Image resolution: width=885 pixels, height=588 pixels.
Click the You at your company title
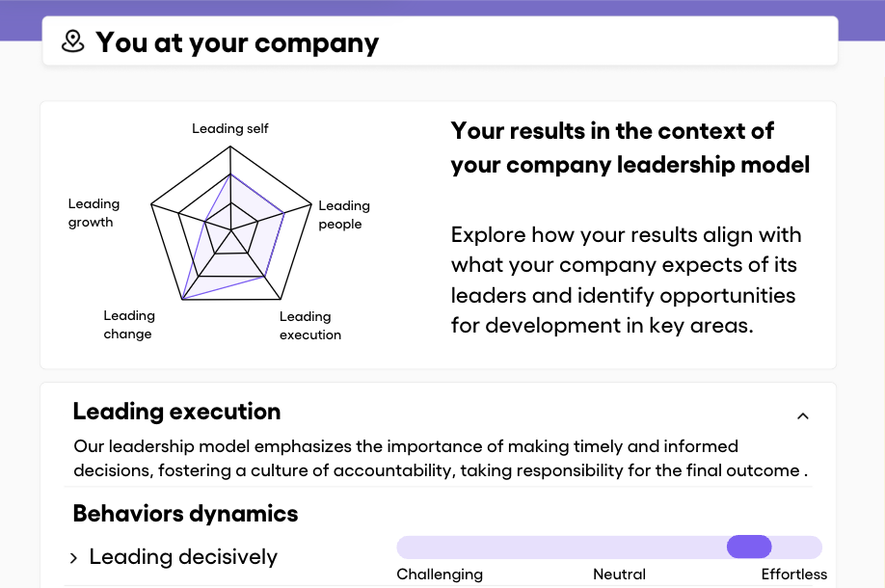click(237, 42)
